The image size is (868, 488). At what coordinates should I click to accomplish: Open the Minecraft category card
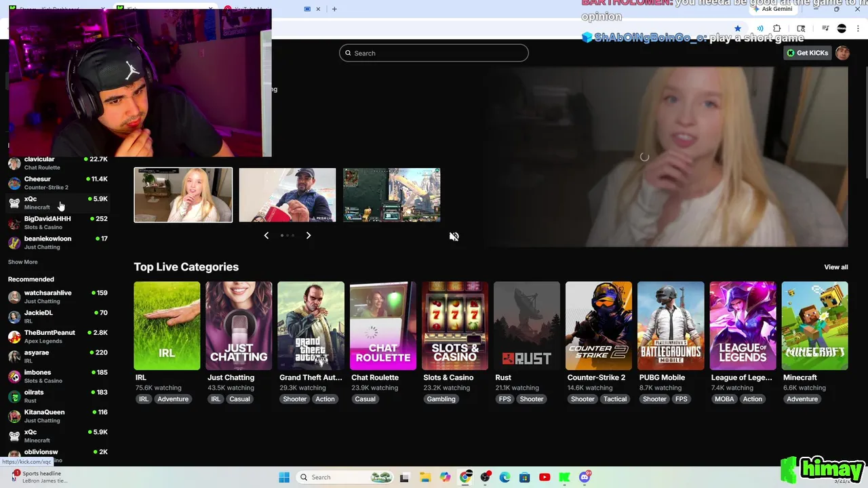click(814, 326)
